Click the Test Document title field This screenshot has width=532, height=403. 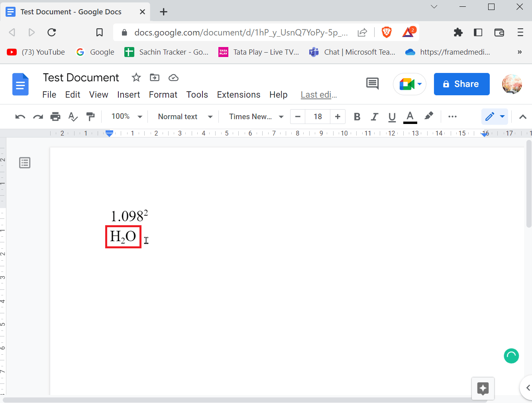[81, 77]
